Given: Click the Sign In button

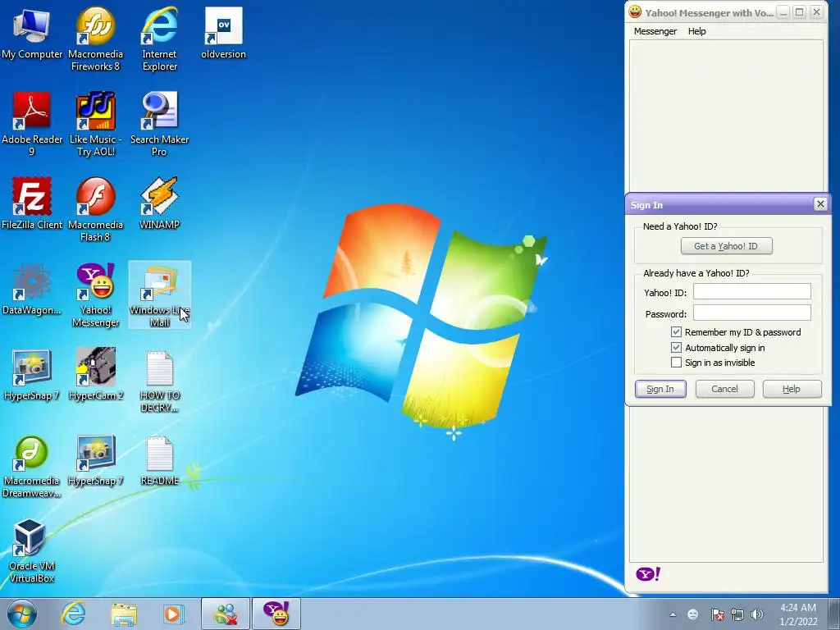Looking at the screenshot, I should point(660,389).
